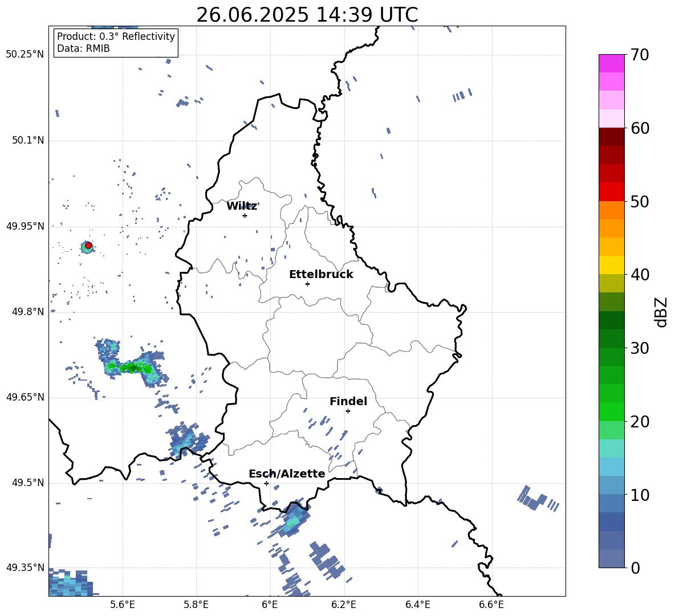675x616 pixels.
Task: Click the 5.6°E longitude label
Action: tap(122, 605)
